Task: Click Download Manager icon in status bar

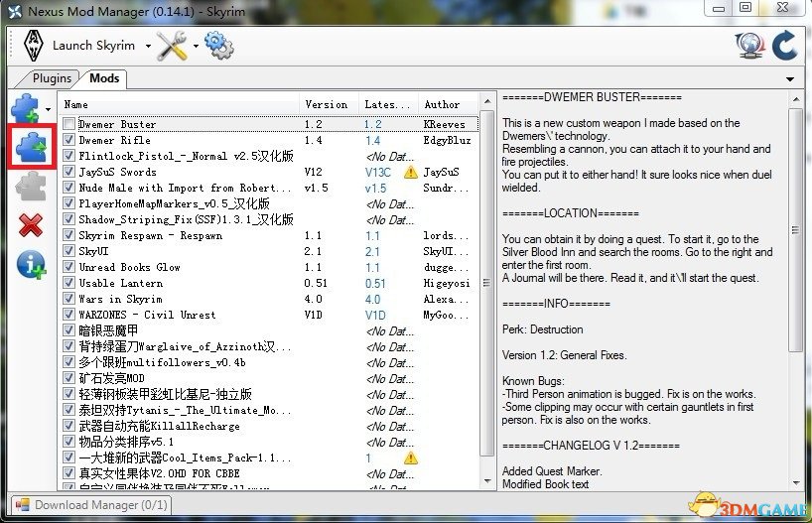Action: coord(22,505)
